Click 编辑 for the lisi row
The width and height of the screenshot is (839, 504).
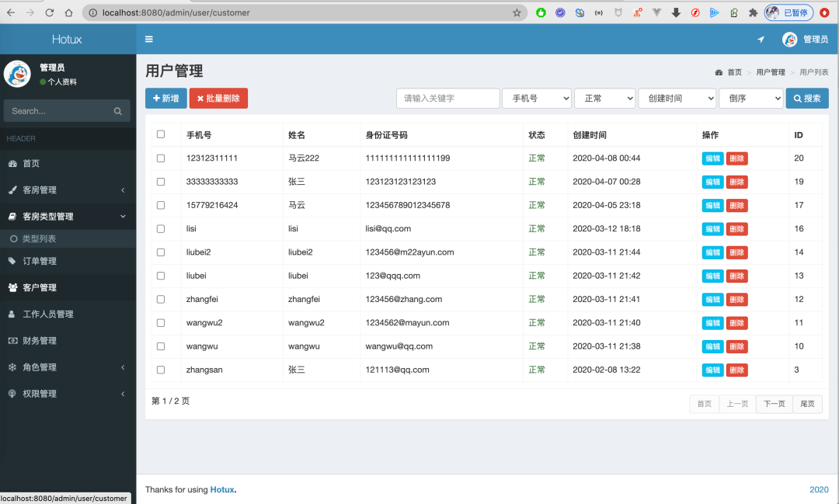coord(712,229)
